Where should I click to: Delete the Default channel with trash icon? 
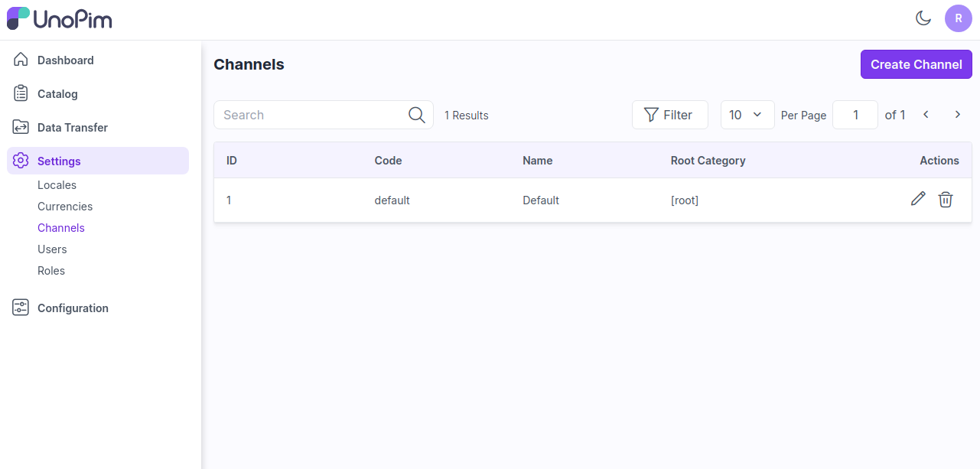(x=946, y=200)
